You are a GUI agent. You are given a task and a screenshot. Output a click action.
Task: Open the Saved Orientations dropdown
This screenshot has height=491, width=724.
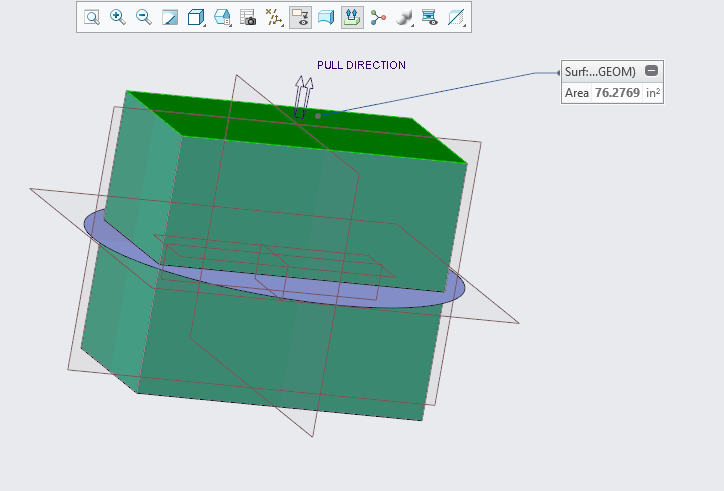pos(222,18)
